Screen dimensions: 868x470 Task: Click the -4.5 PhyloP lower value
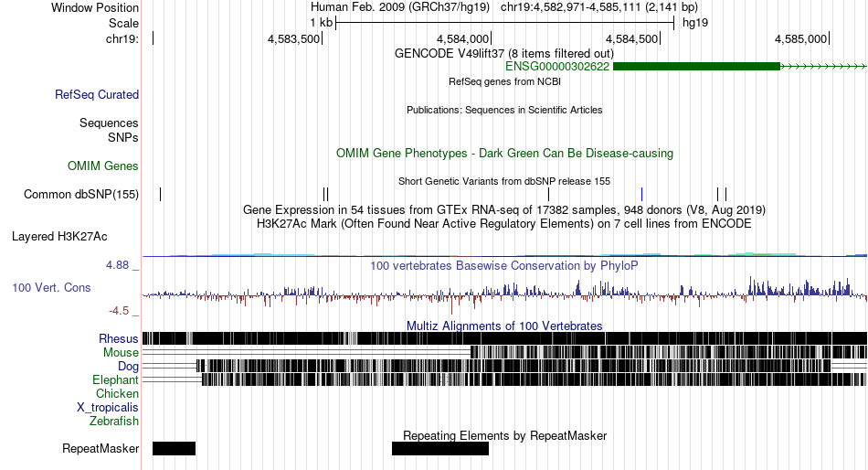(x=119, y=311)
